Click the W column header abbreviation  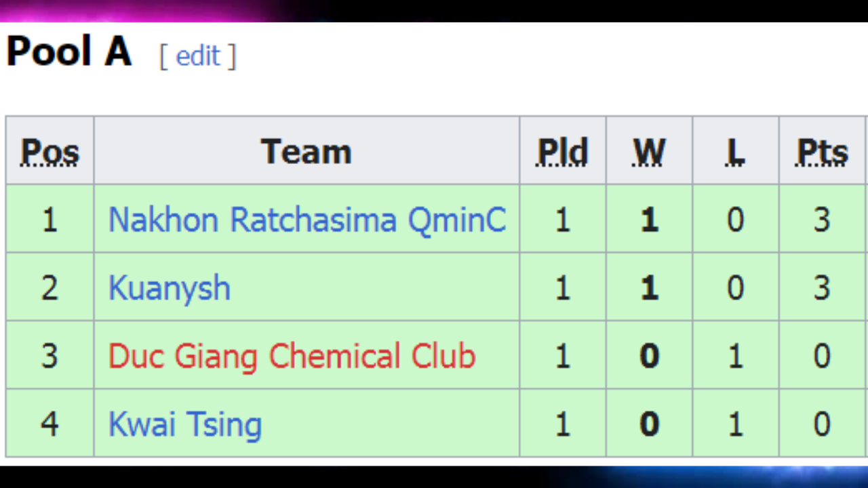click(650, 152)
